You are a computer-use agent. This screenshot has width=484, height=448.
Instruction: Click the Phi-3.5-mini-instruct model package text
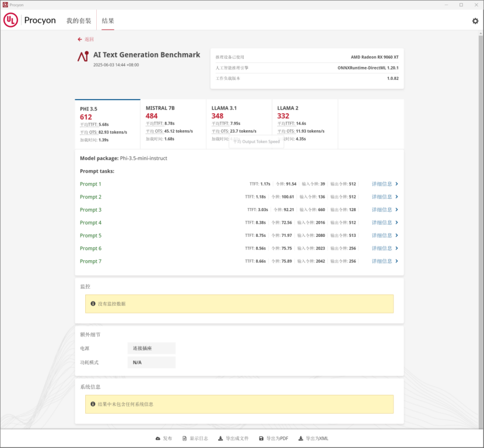pyautogui.click(x=143, y=158)
